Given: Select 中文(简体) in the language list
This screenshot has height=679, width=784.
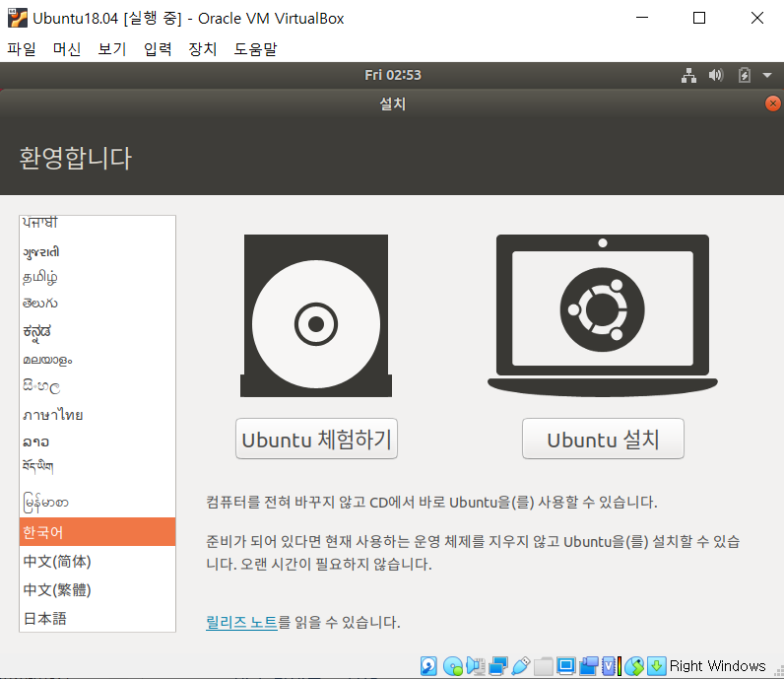Looking at the screenshot, I should [x=98, y=561].
